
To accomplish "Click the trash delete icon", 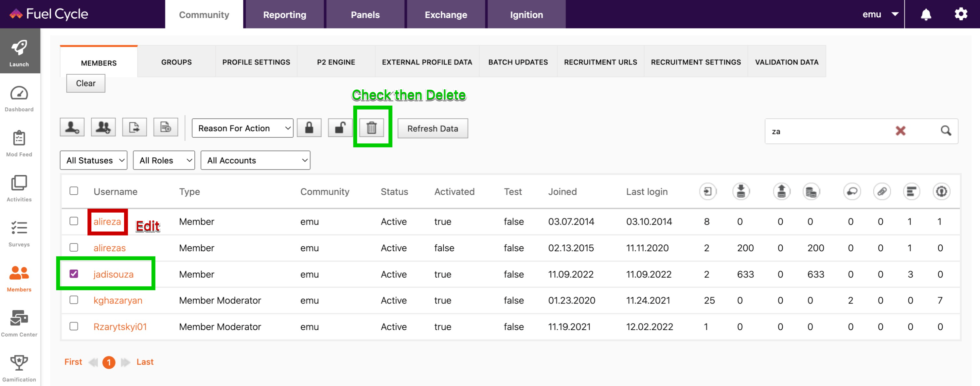I will [372, 128].
